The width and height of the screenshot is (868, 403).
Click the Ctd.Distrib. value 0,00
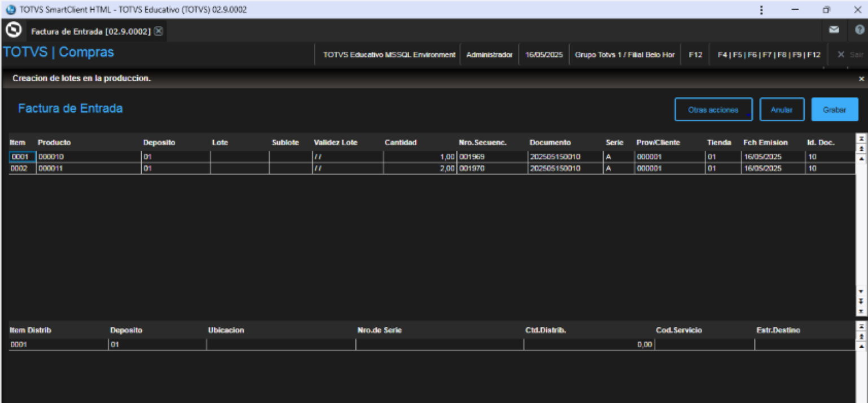[589, 344]
